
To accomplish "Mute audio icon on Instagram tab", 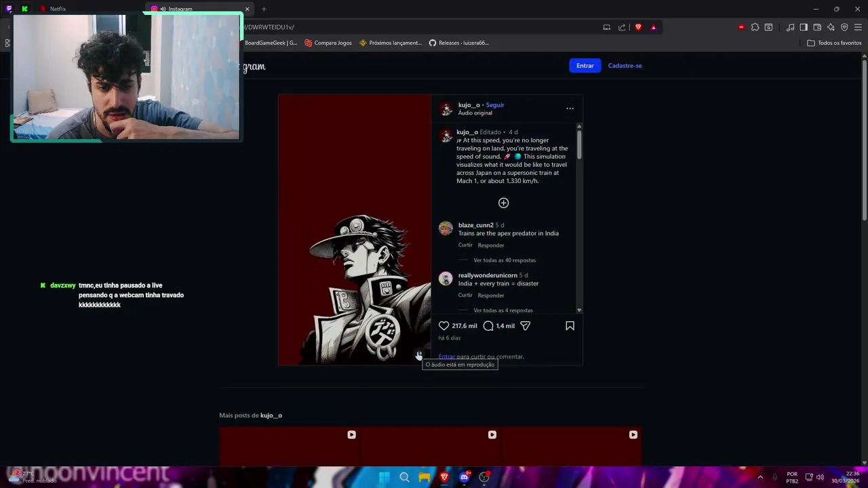I will pyautogui.click(x=163, y=9).
